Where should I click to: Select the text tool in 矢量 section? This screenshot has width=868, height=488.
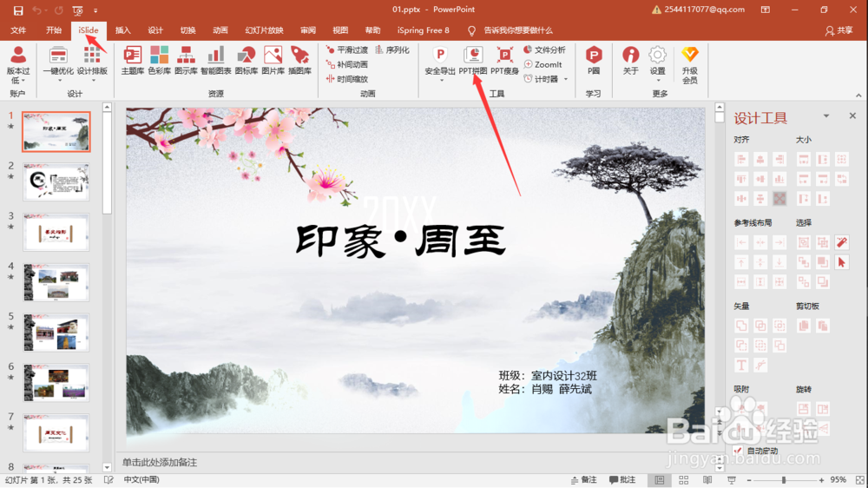[x=741, y=365]
